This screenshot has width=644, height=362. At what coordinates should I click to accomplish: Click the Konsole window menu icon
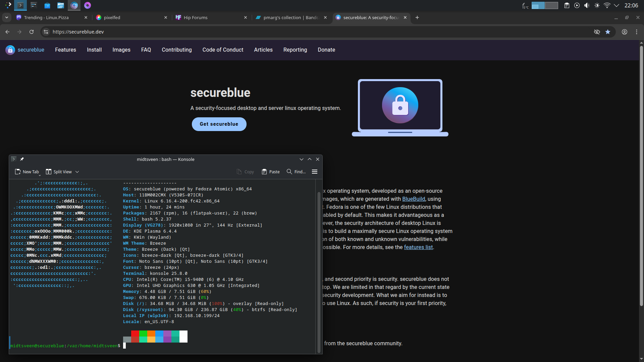click(14, 159)
